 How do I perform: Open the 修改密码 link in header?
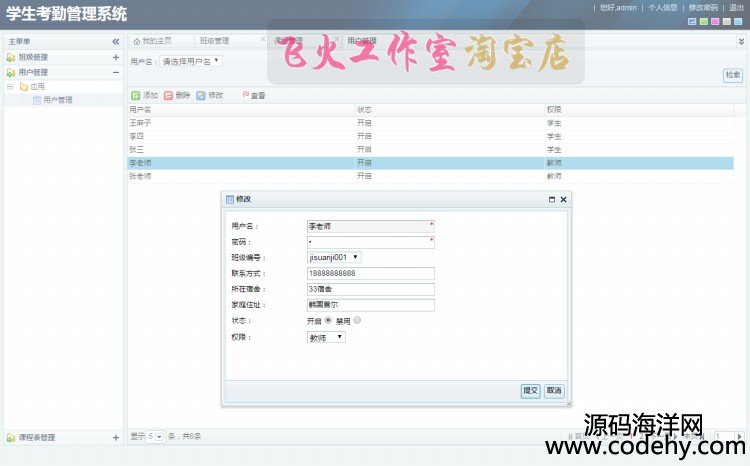703,8
